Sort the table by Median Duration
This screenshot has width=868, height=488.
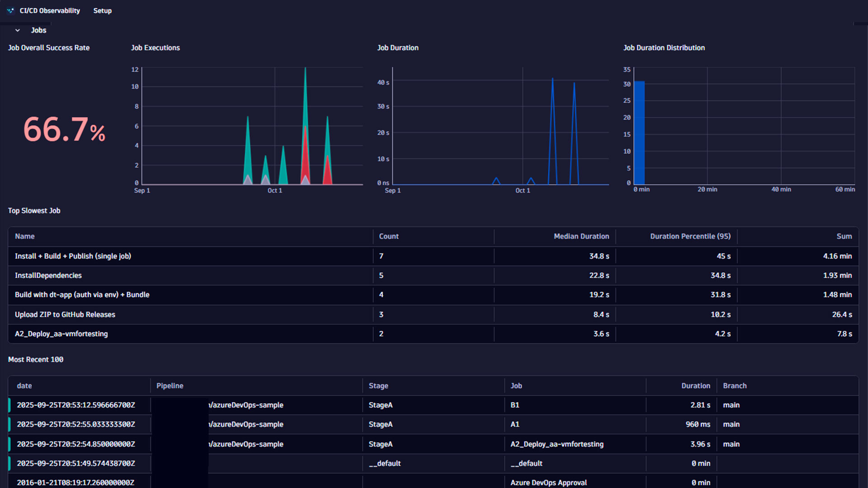(581, 236)
